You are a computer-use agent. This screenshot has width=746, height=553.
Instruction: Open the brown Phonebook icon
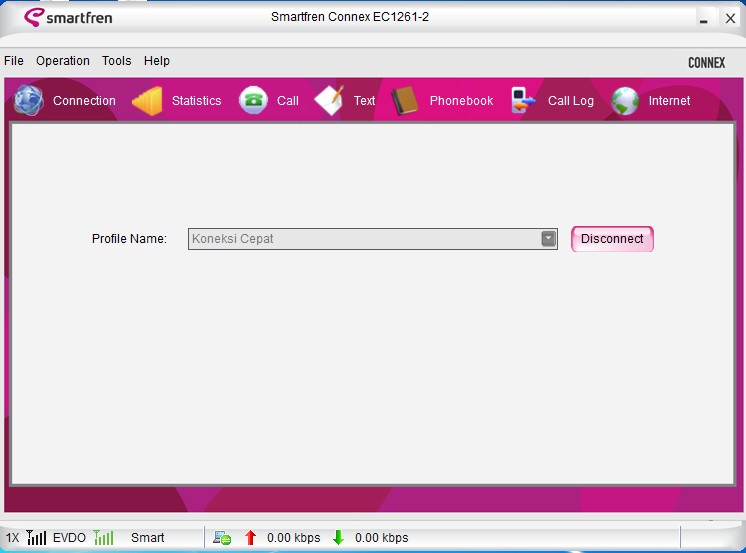point(404,100)
